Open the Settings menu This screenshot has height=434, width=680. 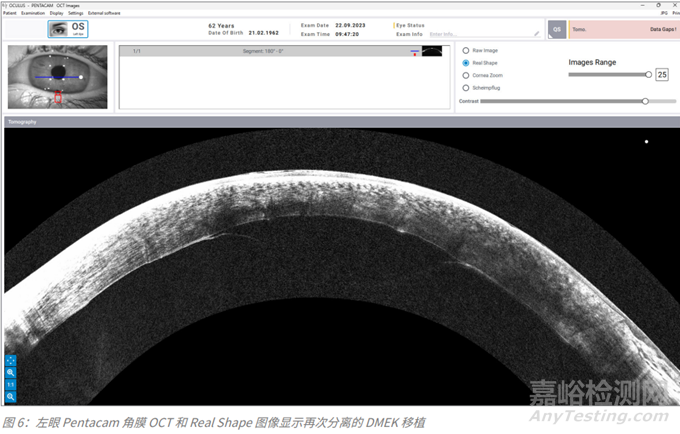click(76, 12)
